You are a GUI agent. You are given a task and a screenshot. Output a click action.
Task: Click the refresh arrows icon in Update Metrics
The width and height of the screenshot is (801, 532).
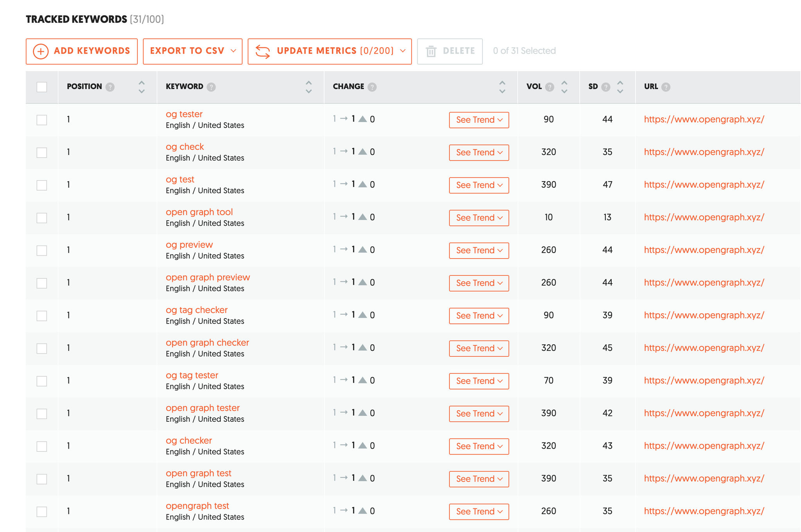point(263,51)
